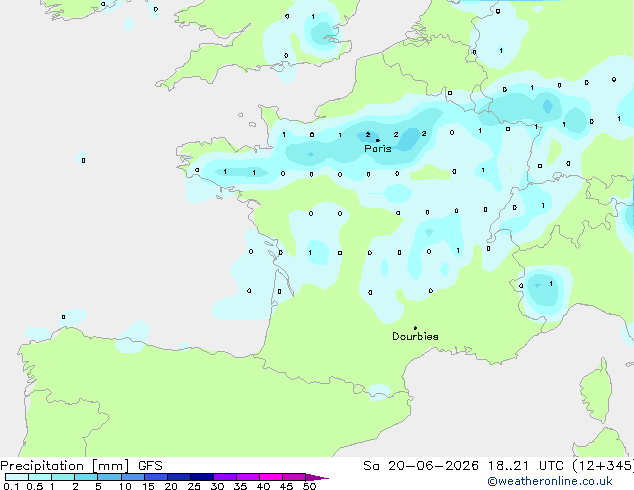Pick the 45 to 50 mm legend color
This screenshot has height=490, width=634.
click(x=294, y=477)
